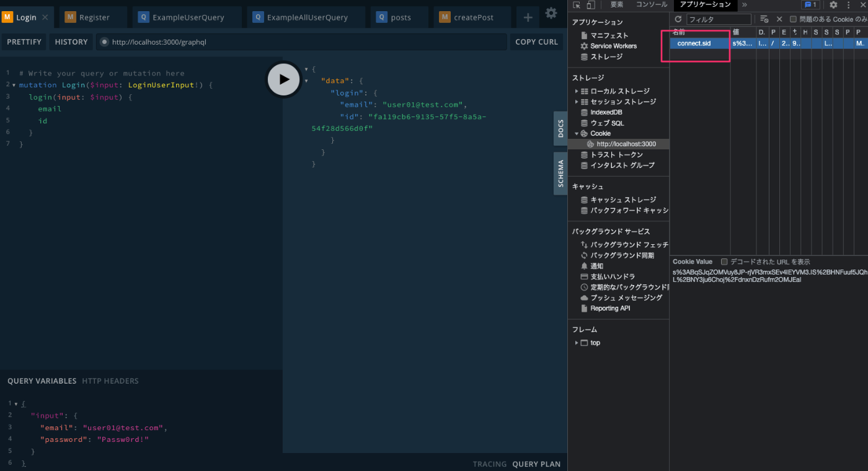
Task: Open the DevTools 要素 tab
Action: (617, 5)
